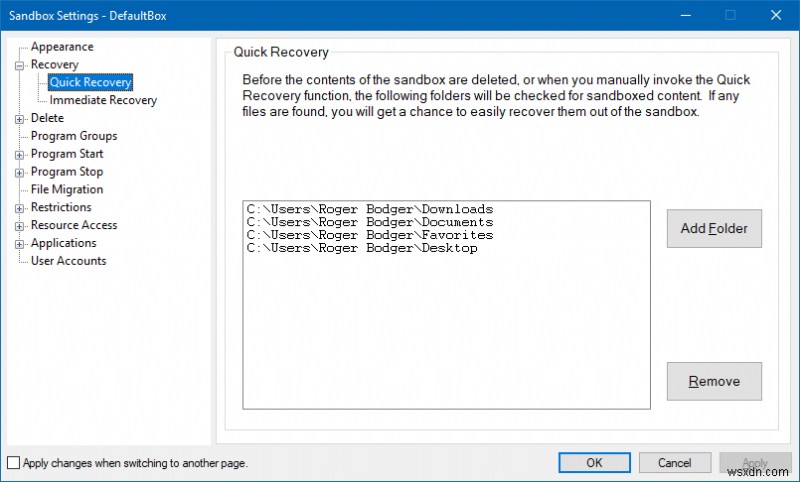The width and height of the screenshot is (800, 482).
Task: Select the Downloads folder path
Action: (x=370, y=209)
